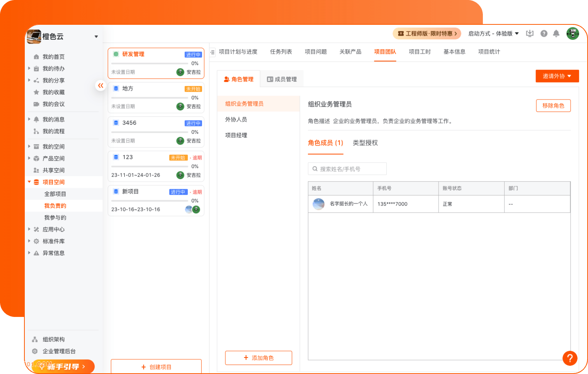Open the 橙色云 workspace dropdown

[96, 36]
